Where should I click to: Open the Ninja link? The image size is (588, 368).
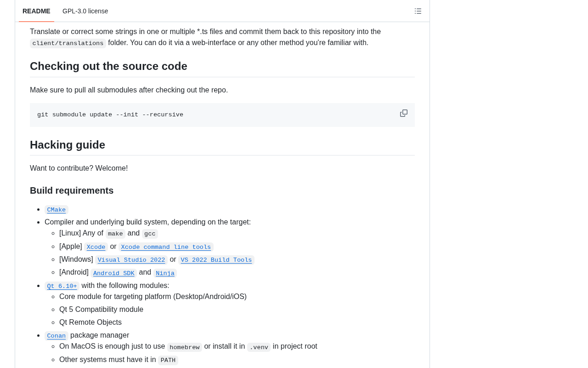[165, 273]
